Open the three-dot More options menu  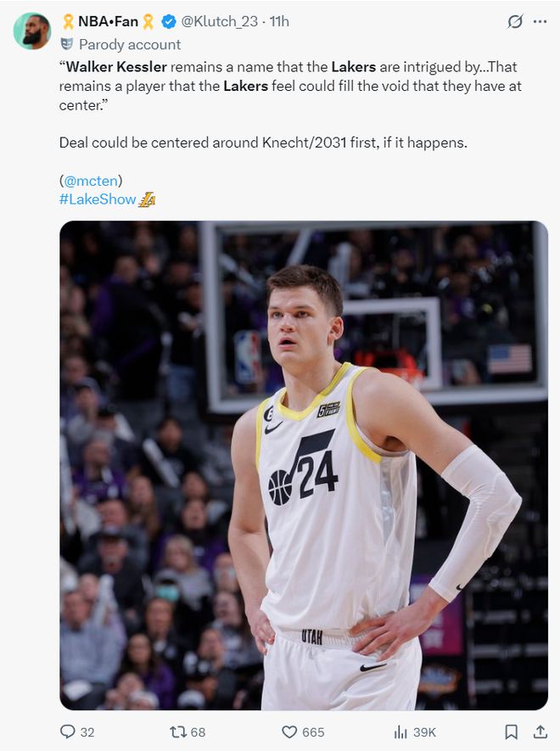pyautogui.click(x=540, y=21)
